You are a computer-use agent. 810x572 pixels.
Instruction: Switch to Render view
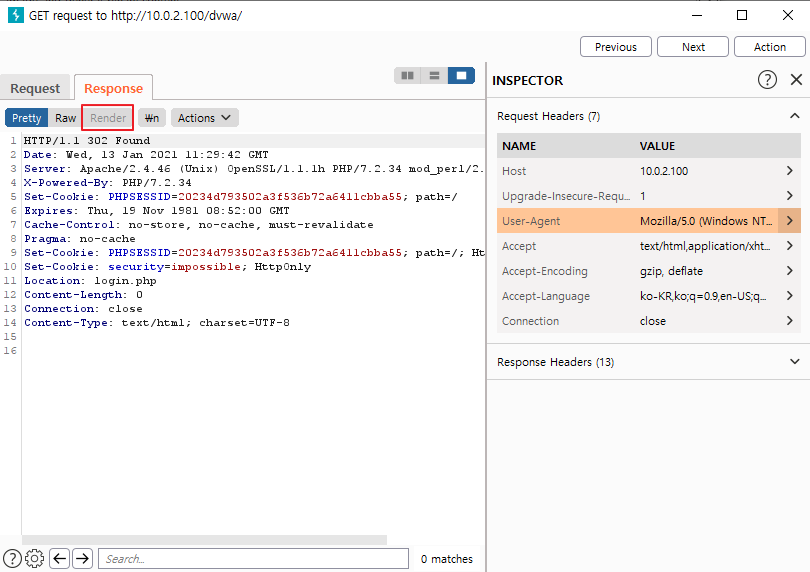point(108,118)
